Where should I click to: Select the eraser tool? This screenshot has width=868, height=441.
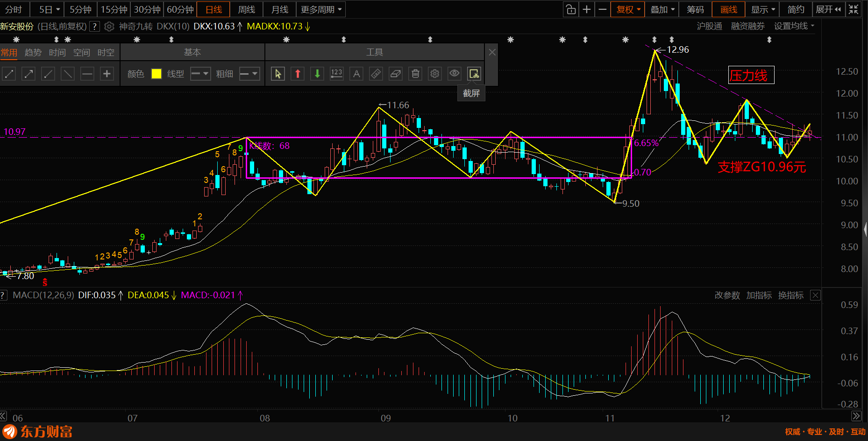coord(396,74)
